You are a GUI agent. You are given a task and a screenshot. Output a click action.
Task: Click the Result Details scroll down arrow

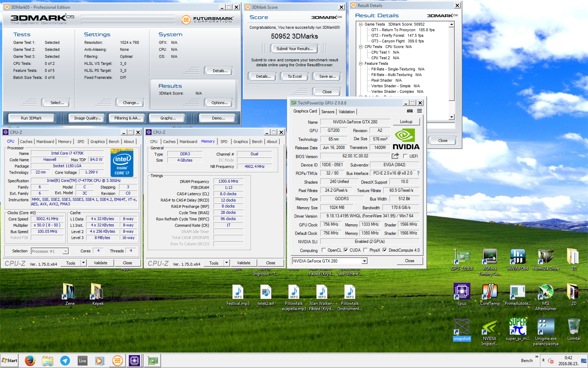pyautogui.click(x=451, y=117)
